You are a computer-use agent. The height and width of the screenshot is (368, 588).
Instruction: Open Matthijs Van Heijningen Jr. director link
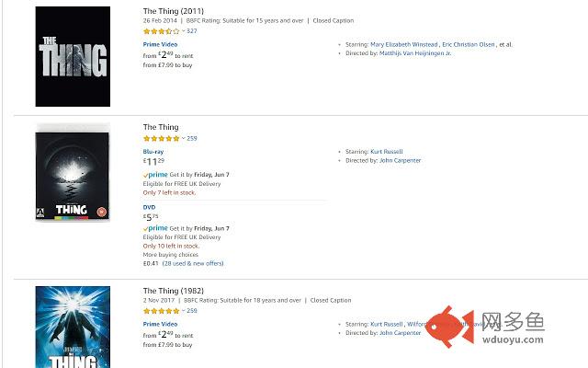(415, 53)
